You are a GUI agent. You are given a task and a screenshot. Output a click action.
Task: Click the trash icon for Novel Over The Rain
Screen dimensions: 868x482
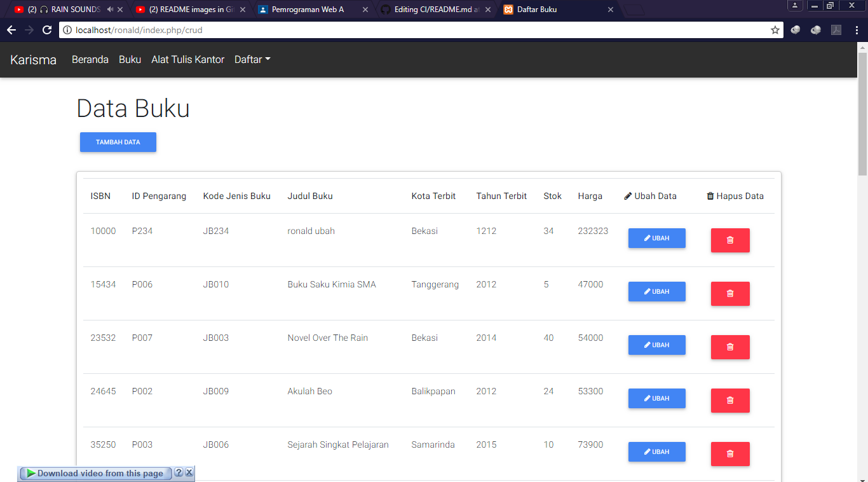729,347
